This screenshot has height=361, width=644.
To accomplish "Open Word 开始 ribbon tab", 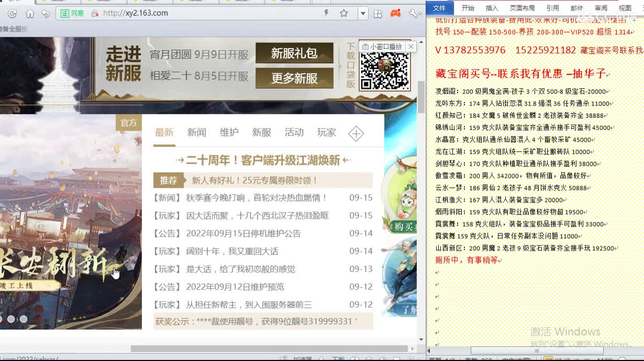I will click(x=468, y=8).
